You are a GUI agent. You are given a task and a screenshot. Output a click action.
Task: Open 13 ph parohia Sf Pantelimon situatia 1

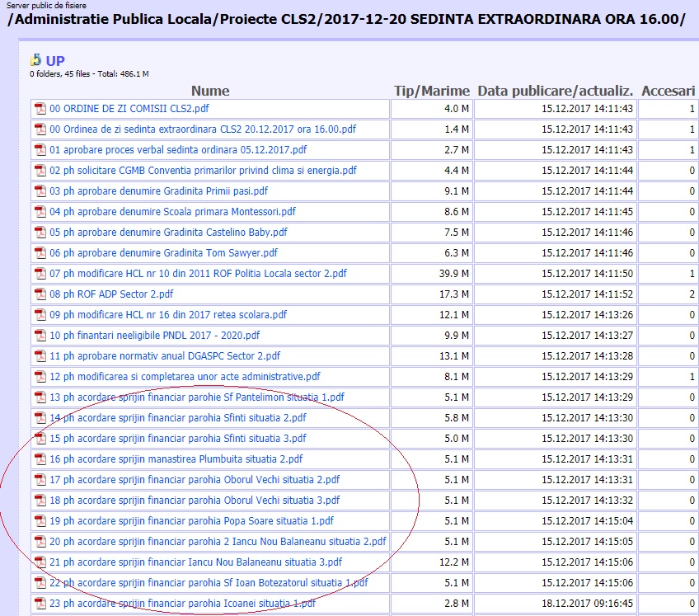click(x=196, y=397)
